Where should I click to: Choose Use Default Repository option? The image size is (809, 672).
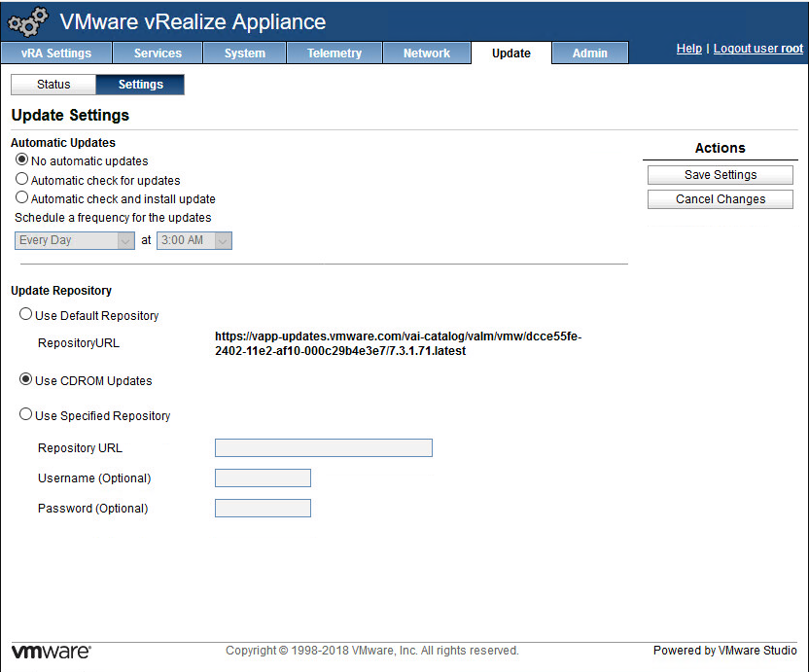click(26, 315)
